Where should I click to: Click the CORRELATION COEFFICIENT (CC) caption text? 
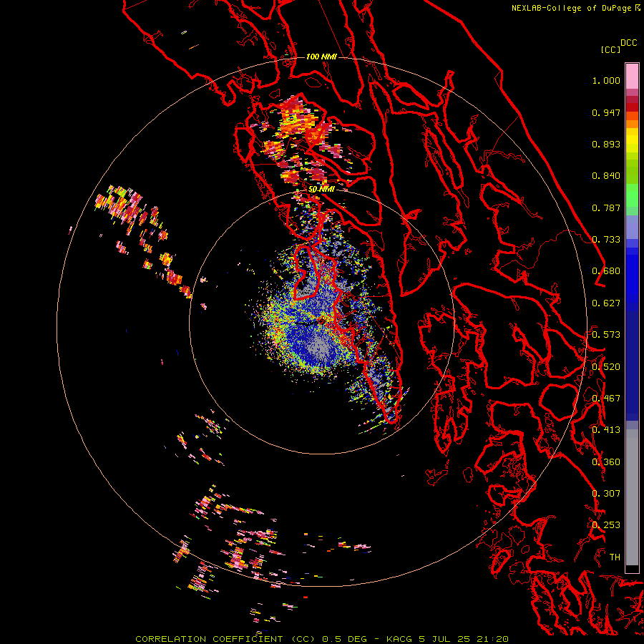(x=225, y=639)
